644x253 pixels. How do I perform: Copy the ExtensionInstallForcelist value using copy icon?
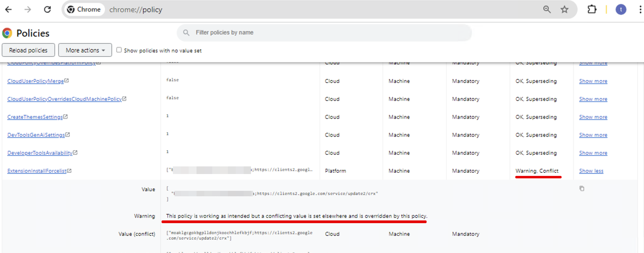click(582, 188)
